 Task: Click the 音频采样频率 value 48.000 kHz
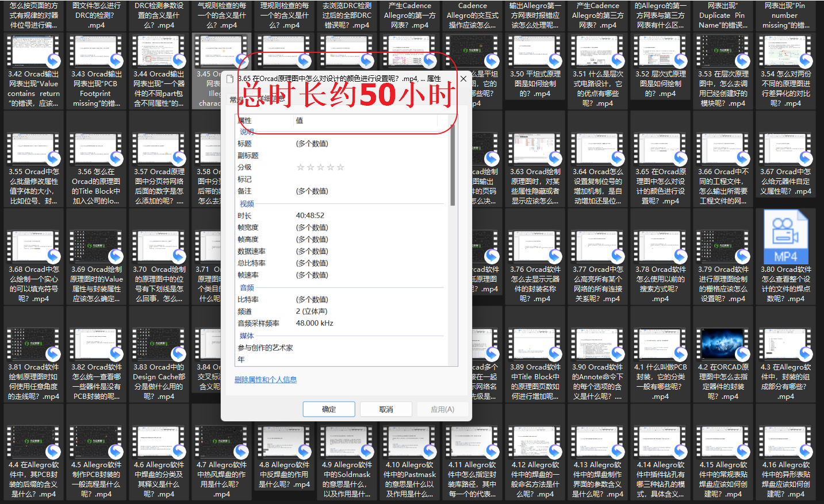point(315,323)
